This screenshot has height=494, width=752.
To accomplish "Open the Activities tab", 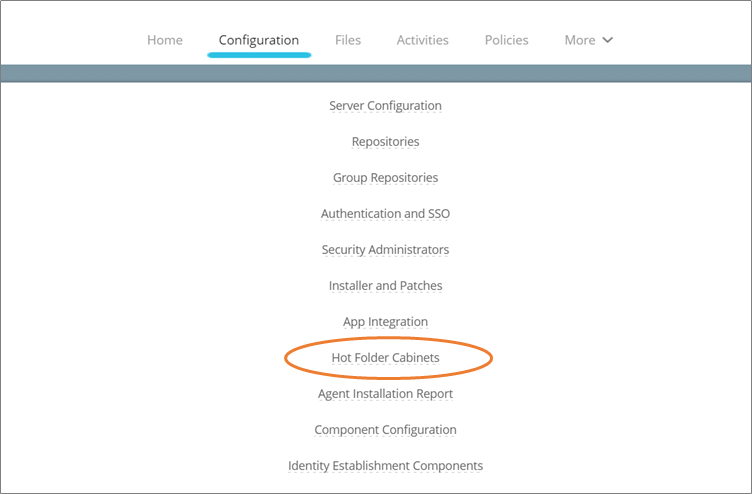I will [423, 40].
